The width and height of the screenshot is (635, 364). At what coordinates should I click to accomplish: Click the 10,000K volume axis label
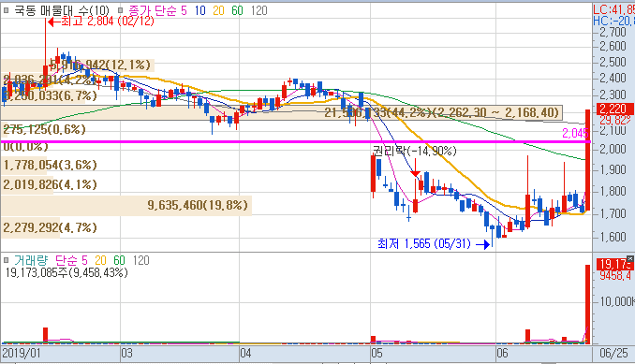[617, 301]
